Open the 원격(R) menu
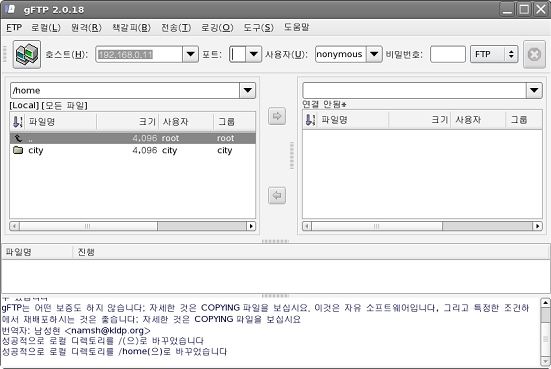This screenshot has height=369, width=551. [x=86, y=27]
